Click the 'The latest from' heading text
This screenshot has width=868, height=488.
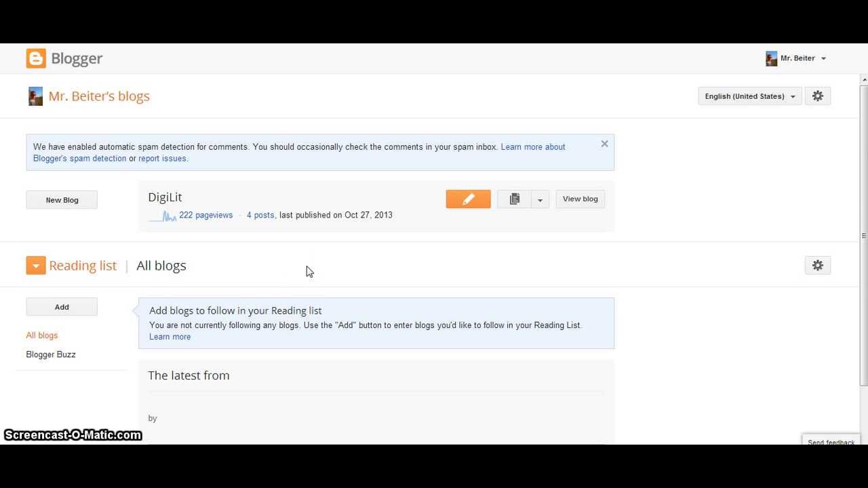(x=189, y=375)
